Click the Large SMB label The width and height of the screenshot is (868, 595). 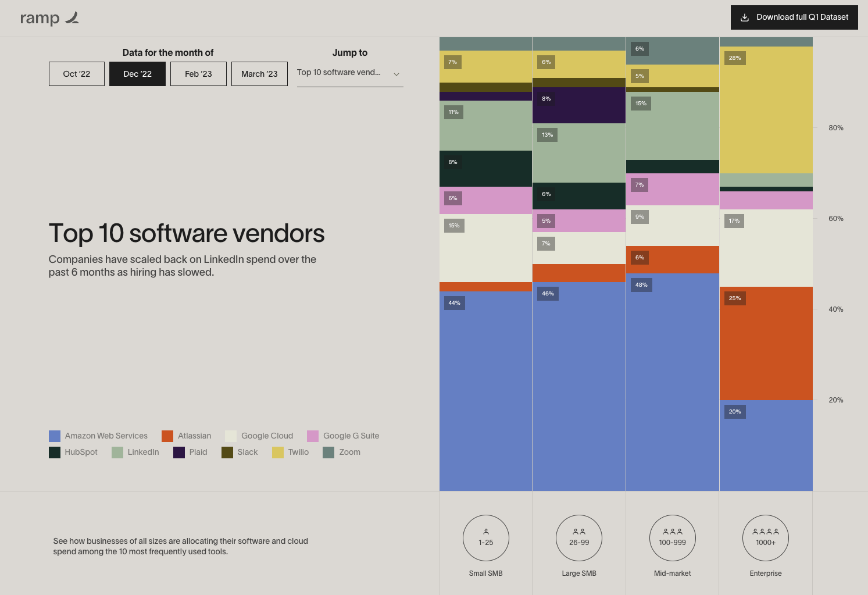(579, 573)
